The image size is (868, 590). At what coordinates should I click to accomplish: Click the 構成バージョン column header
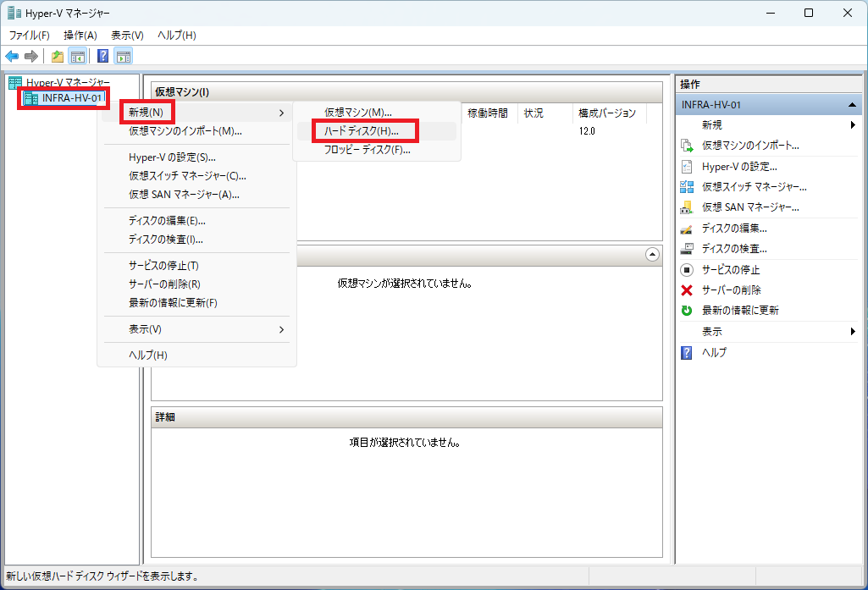(610, 113)
